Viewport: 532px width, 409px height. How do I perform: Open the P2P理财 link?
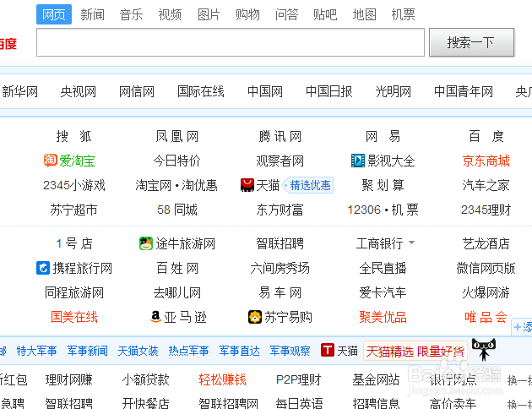point(299,379)
